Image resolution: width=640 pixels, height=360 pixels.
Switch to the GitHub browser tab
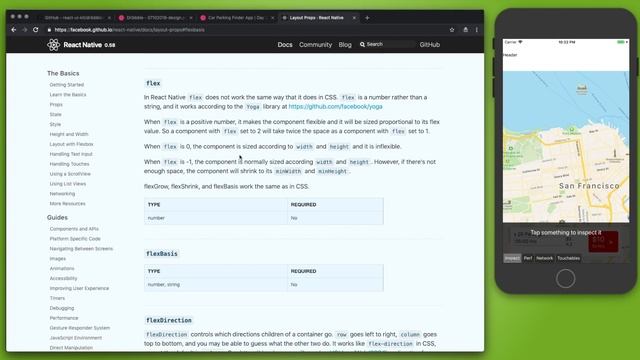74,18
